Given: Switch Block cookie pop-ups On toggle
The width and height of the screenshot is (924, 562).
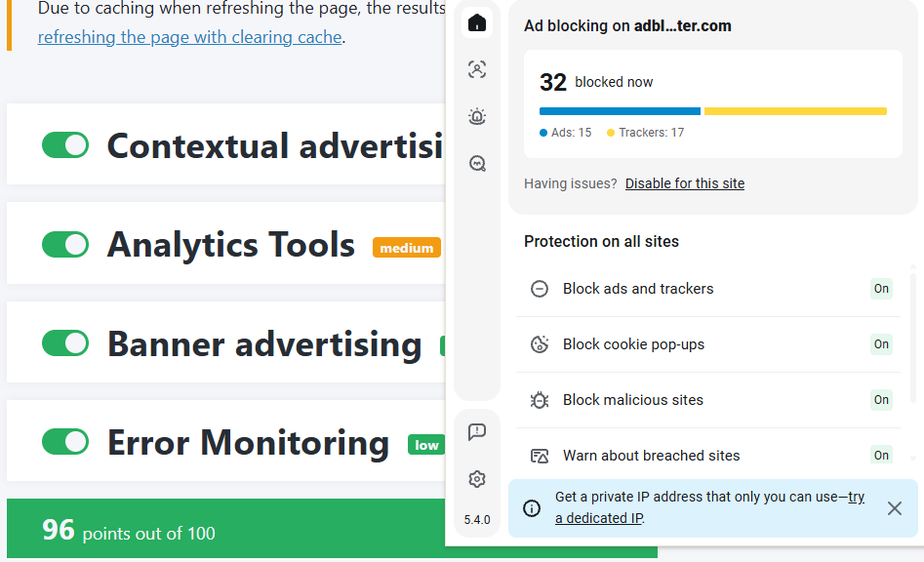Looking at the screenshot, I should click(881, 344).
